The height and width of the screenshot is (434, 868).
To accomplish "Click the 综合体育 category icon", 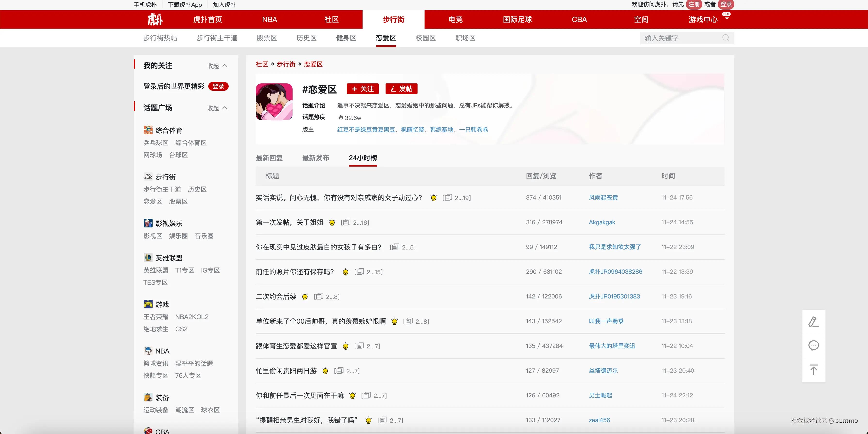I will [x=148, y=130].
